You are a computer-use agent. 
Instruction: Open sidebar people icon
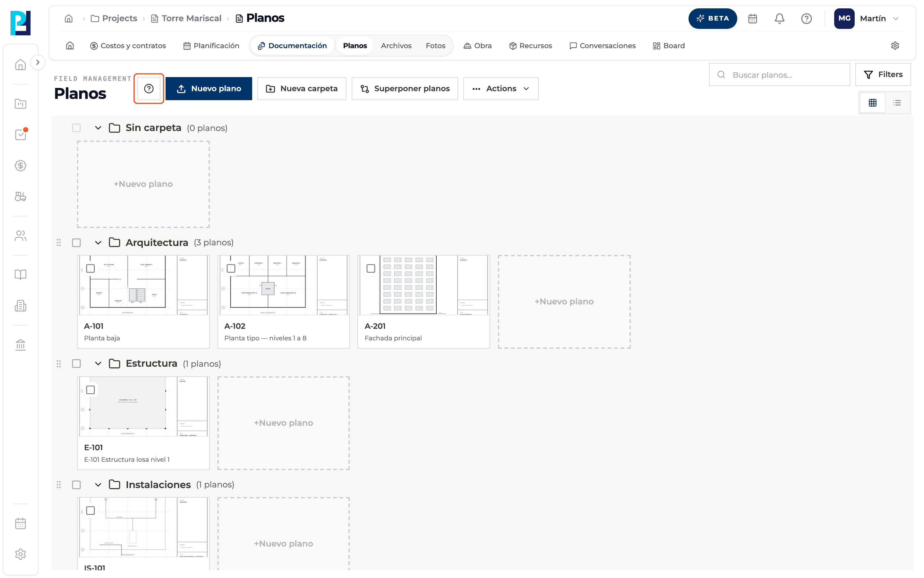click(21, 235)
